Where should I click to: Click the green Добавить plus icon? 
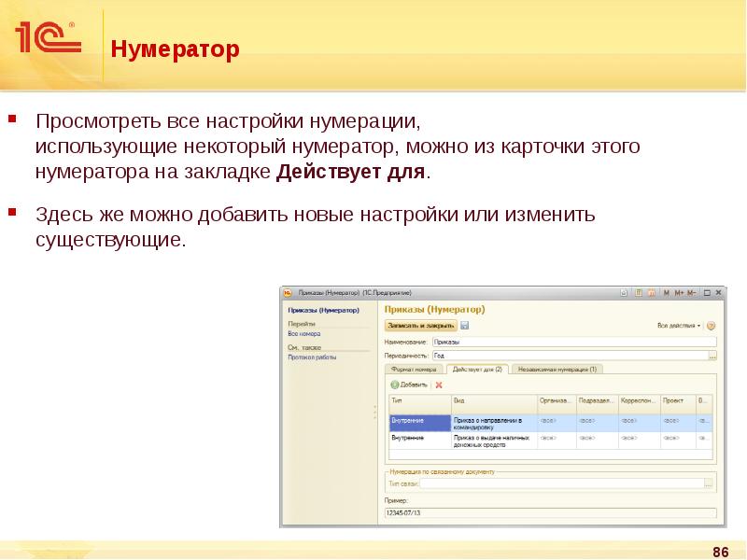coord(395,385)
